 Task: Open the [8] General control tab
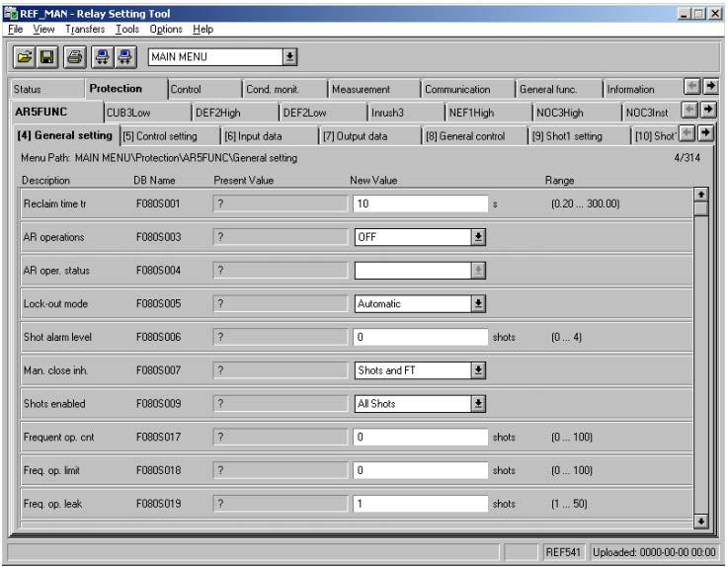coord(475,136)
